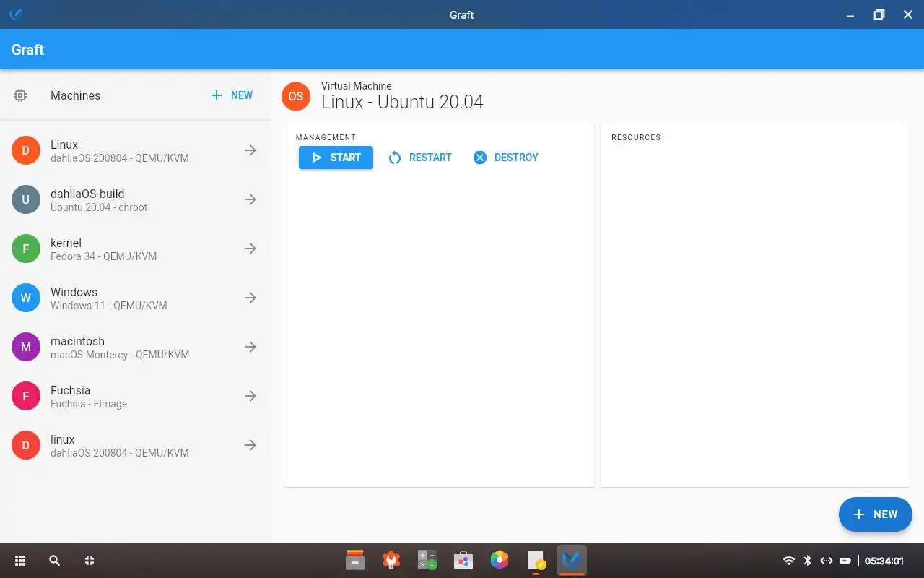Select the kernel machine name
This screenshot has height=578, width=924.
66,243
